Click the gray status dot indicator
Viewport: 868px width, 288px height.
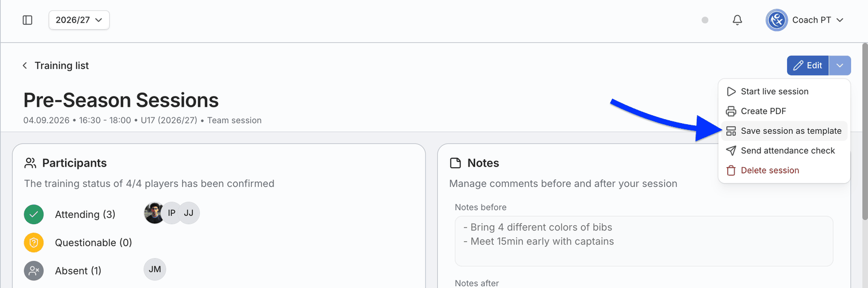(x=705, y=20)
